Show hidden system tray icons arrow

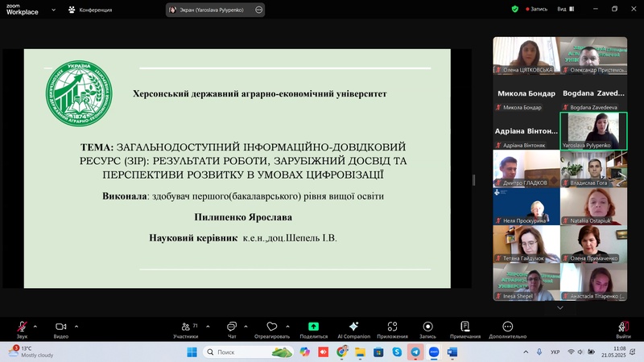point(526,352)
